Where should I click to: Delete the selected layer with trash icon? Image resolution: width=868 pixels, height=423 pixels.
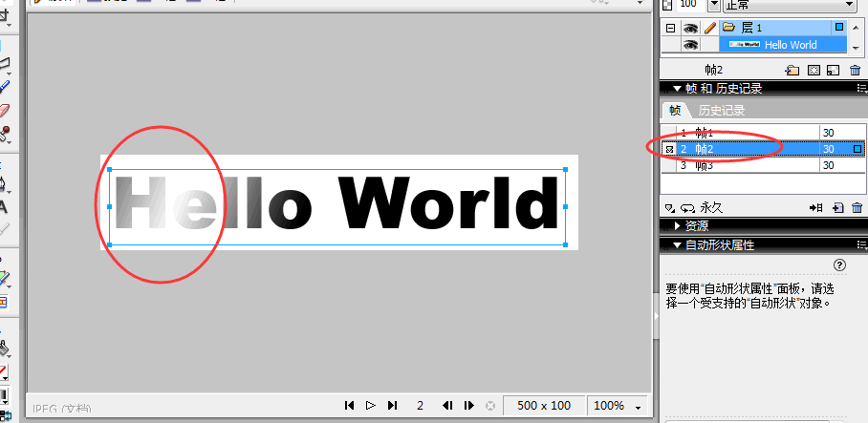pos(856,70)
